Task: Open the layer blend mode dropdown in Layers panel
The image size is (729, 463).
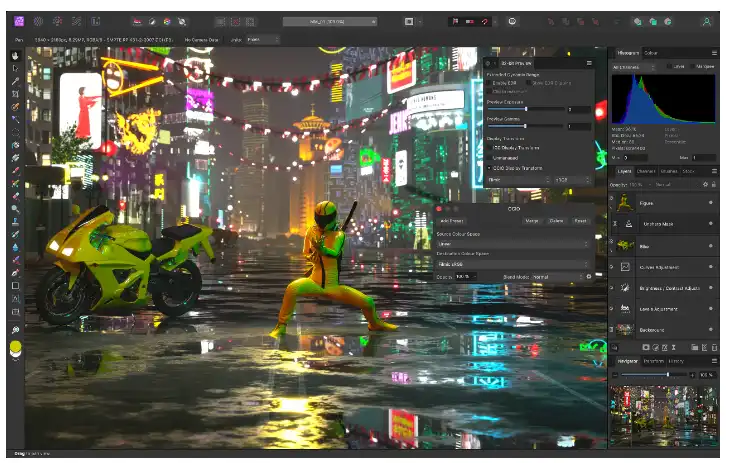Action: (x=675, y=185)
